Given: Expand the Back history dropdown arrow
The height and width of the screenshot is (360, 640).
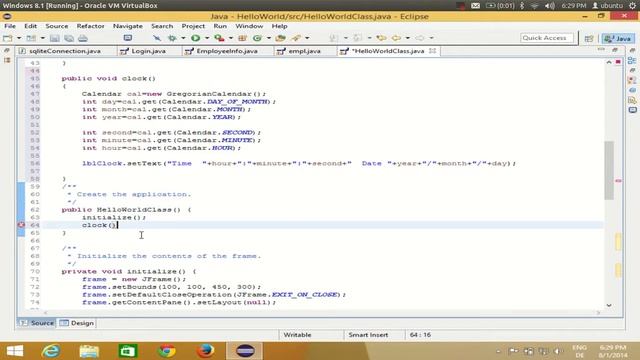Looking at the screenshot, I should 407,38.
